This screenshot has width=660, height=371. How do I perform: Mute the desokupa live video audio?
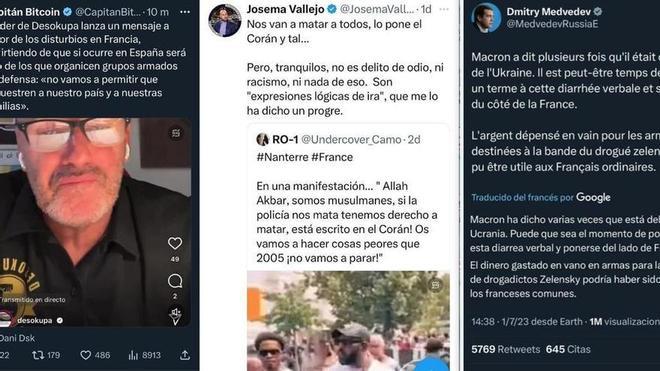click(176, 315)
